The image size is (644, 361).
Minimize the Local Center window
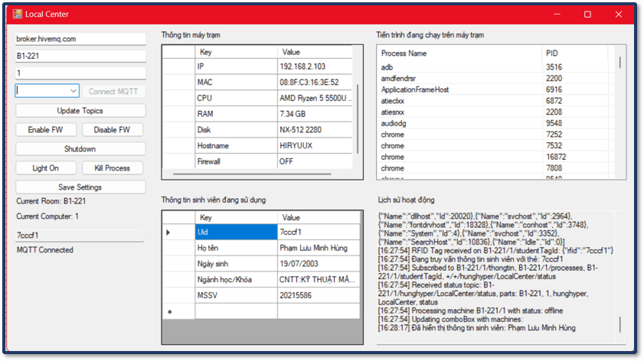(x=557, y=15)
